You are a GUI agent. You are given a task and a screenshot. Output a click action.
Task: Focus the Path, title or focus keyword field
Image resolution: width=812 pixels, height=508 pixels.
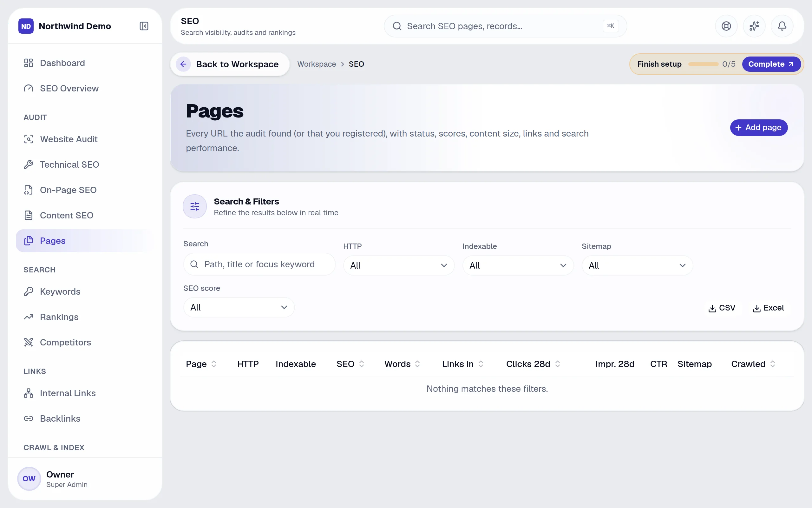259,264
